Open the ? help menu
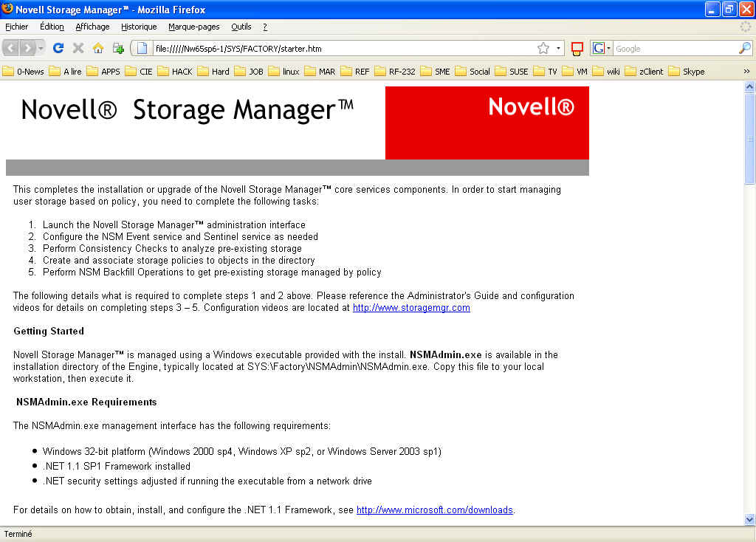This screenshot has width=756, height=542. 265,27
